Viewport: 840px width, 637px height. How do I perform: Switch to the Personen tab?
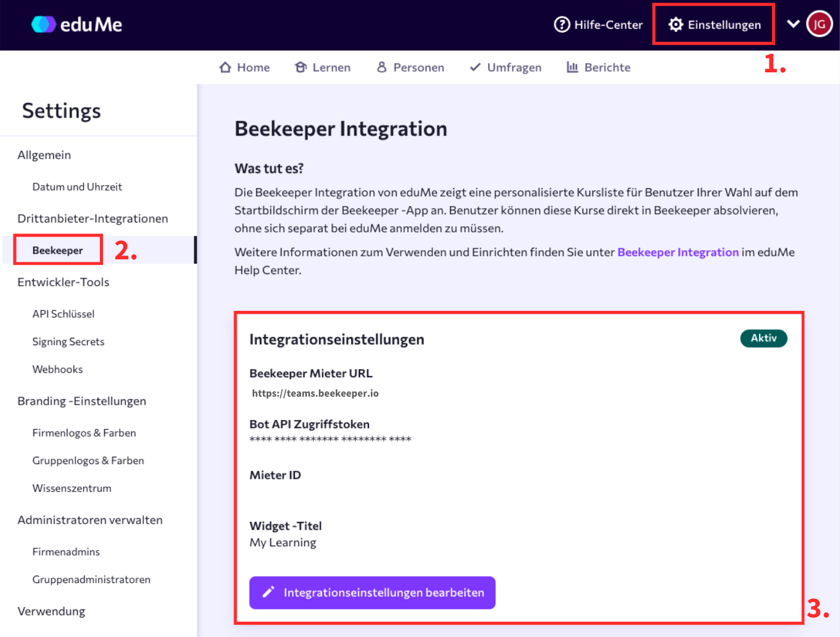click(410, 67)
